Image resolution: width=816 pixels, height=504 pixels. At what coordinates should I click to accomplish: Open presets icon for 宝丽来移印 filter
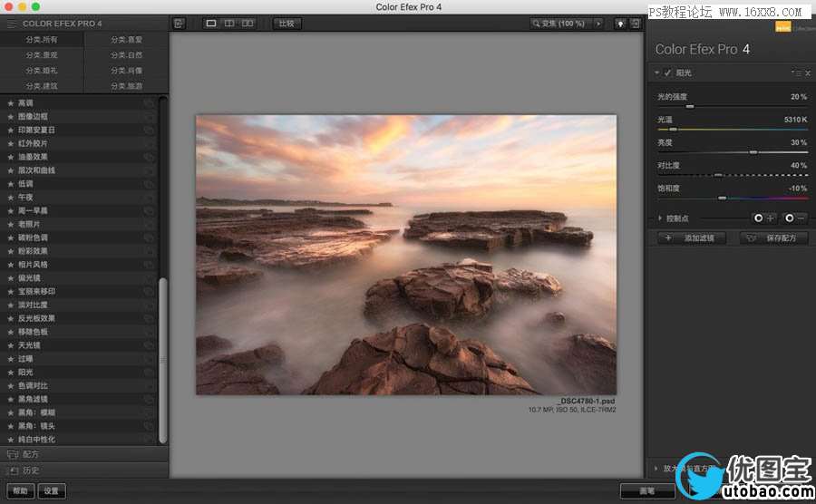tap(149, 292)
